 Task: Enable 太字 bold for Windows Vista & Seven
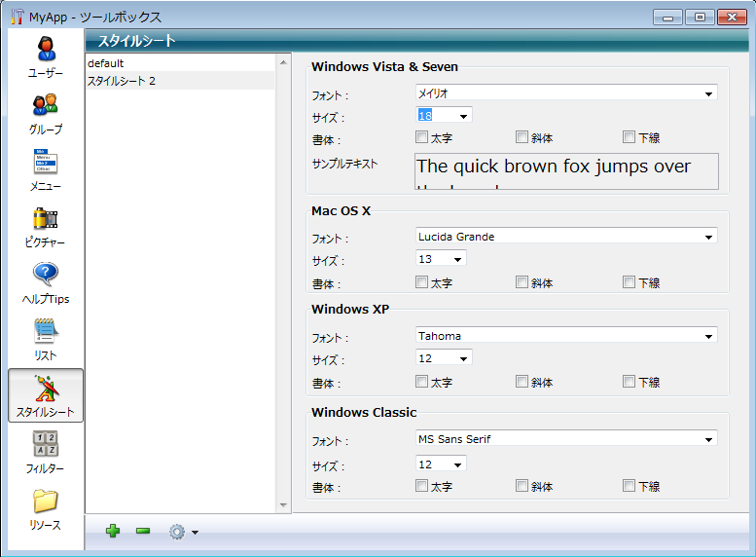point(422,137)
